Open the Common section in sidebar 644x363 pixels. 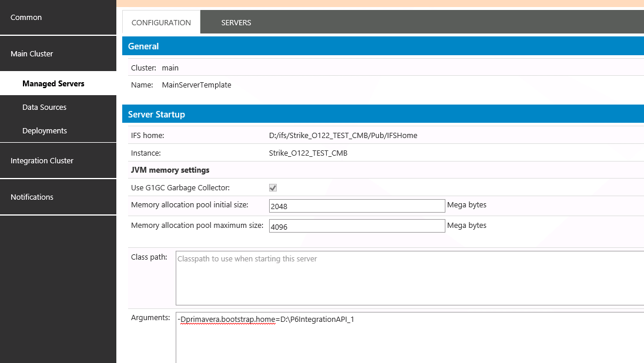26,18
